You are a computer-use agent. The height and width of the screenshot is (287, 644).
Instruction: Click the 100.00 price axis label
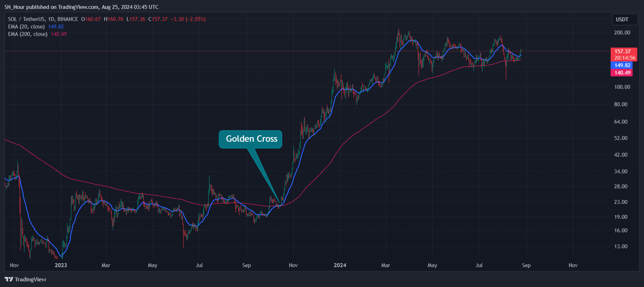click(x=622, y=87)
